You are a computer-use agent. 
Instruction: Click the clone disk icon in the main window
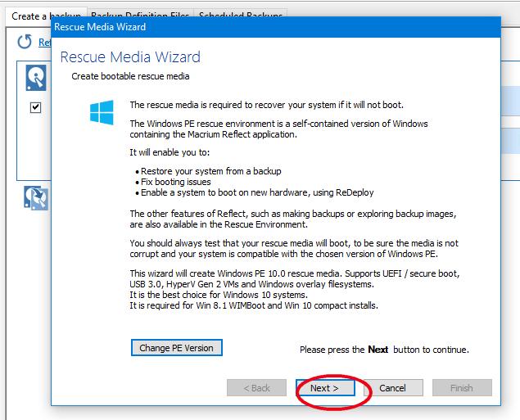point(36,198)
